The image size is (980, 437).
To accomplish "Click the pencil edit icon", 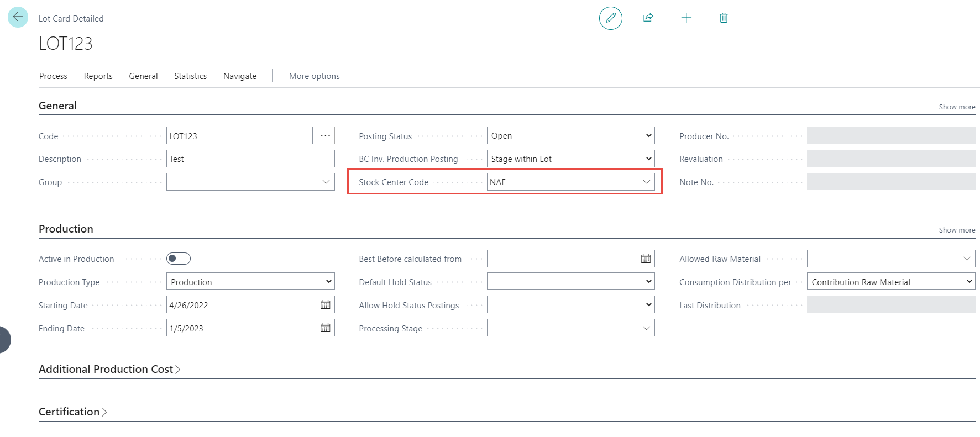I will [610, 18].
